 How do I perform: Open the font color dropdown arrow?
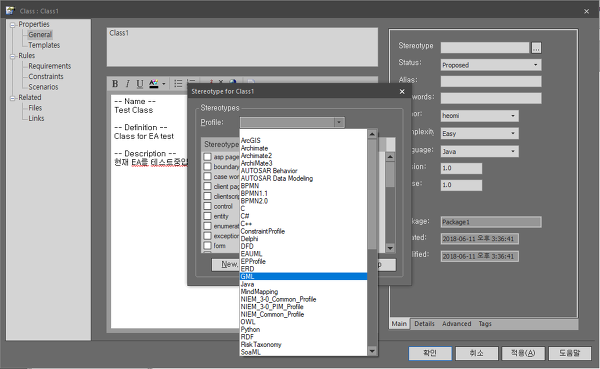click(x=164, y=84)
